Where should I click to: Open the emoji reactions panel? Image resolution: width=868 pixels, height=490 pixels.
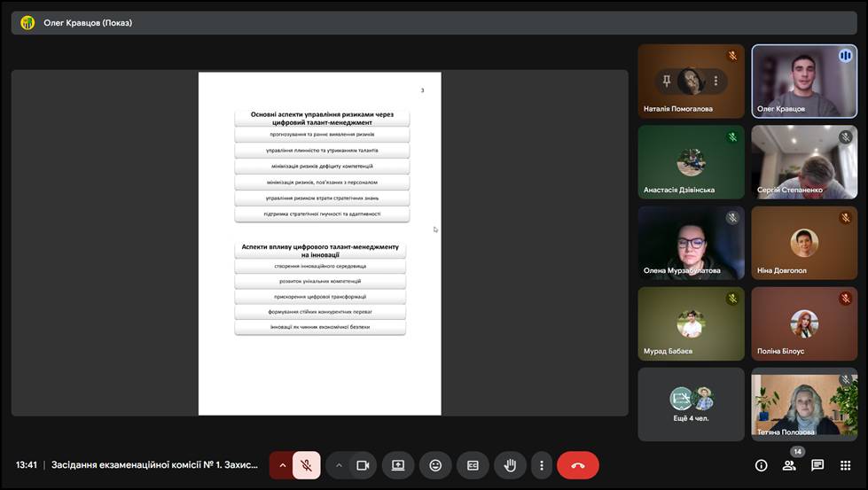coord(435,465)
